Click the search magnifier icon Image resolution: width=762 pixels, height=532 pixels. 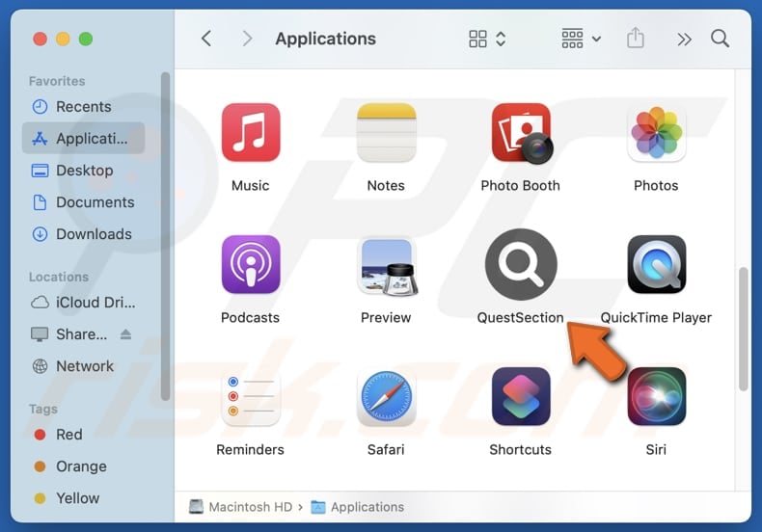pos(720,39)
